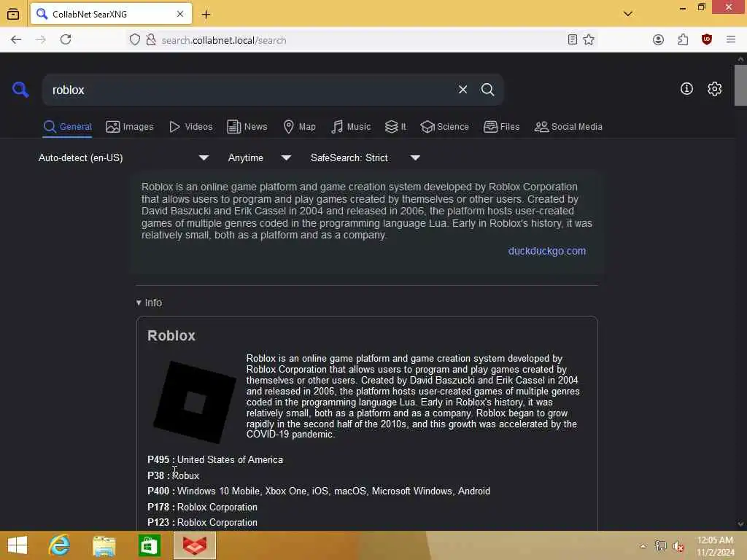Open the browser hamburger menu
The height and width of the screenshot is (560, 747).
tap(731, 40)
